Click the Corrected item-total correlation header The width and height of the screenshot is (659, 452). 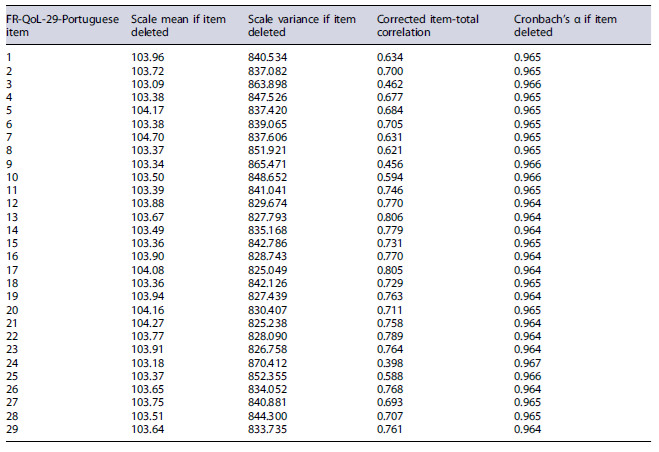pos(431,25)
